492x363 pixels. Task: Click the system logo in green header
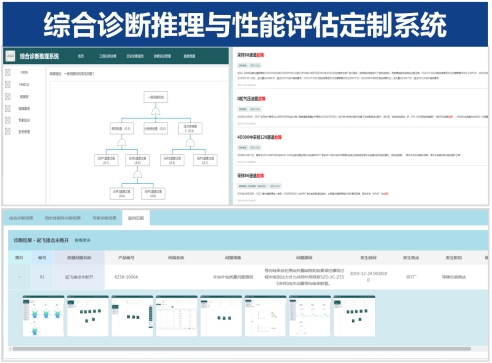pos(10,56)
